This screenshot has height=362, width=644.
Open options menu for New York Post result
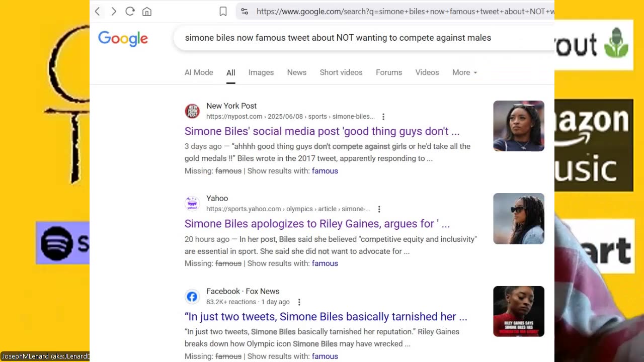[383, 117]
